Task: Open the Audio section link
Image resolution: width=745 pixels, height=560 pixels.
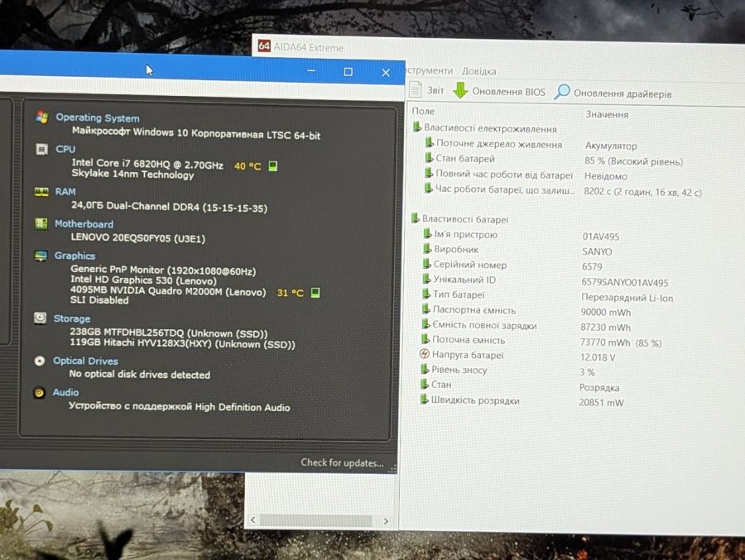Action: 65,392
